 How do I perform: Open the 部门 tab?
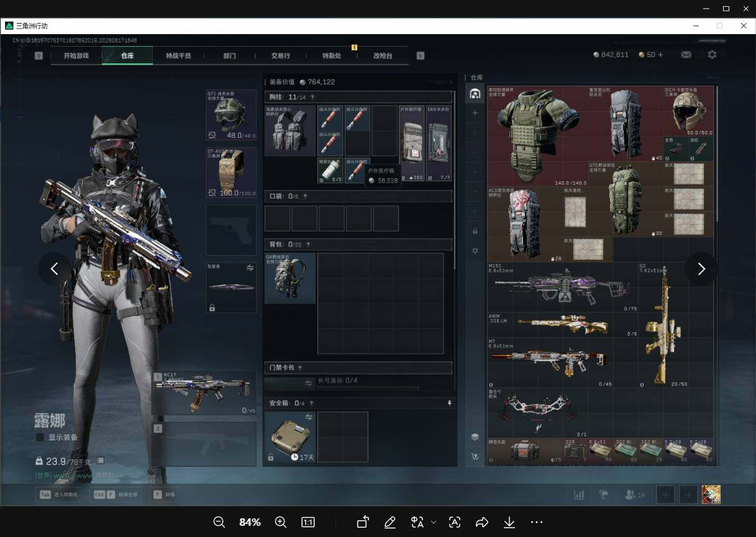point(229,55)
